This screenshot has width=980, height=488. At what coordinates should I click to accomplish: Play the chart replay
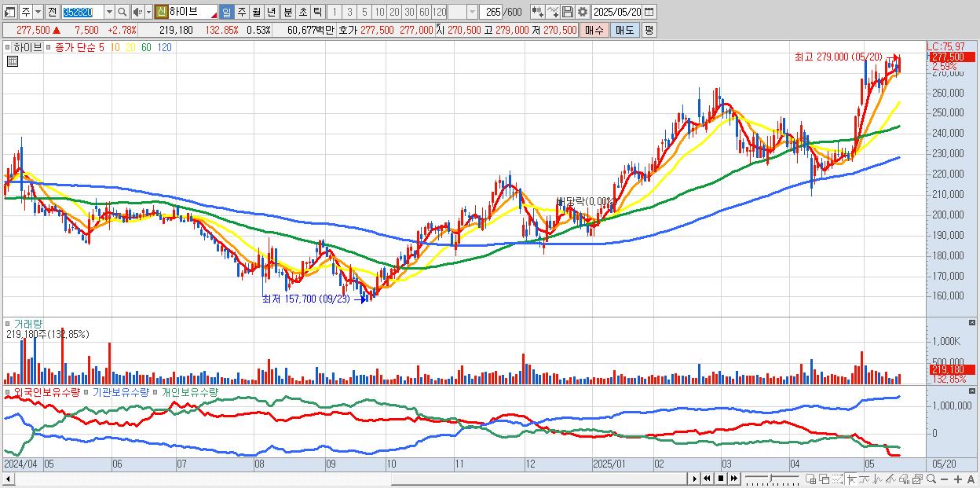pos(695,479)
